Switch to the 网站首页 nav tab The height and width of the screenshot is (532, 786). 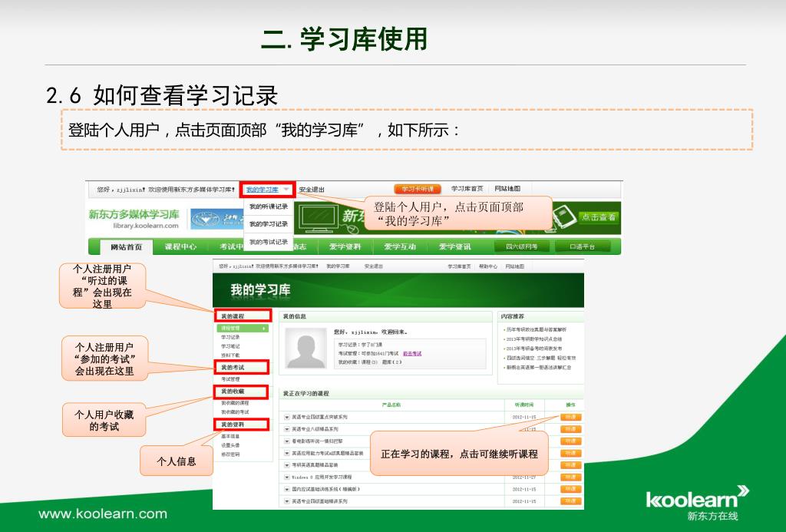127,246
